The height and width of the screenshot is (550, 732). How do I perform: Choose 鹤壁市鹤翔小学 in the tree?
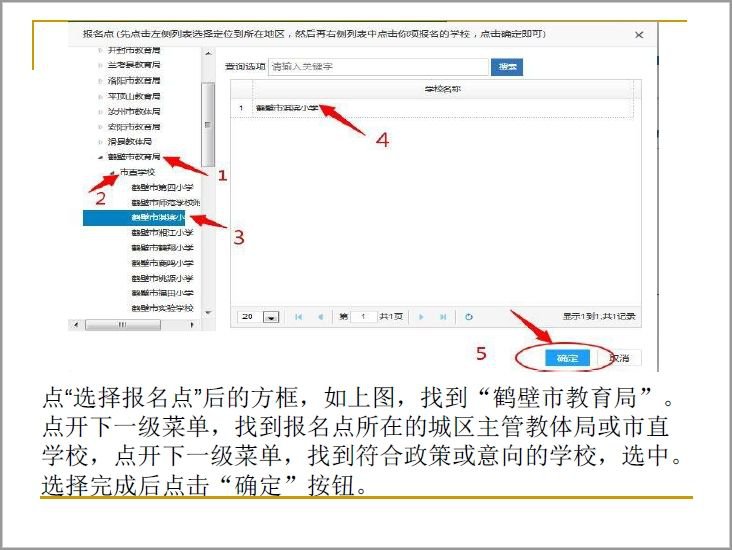162,247
